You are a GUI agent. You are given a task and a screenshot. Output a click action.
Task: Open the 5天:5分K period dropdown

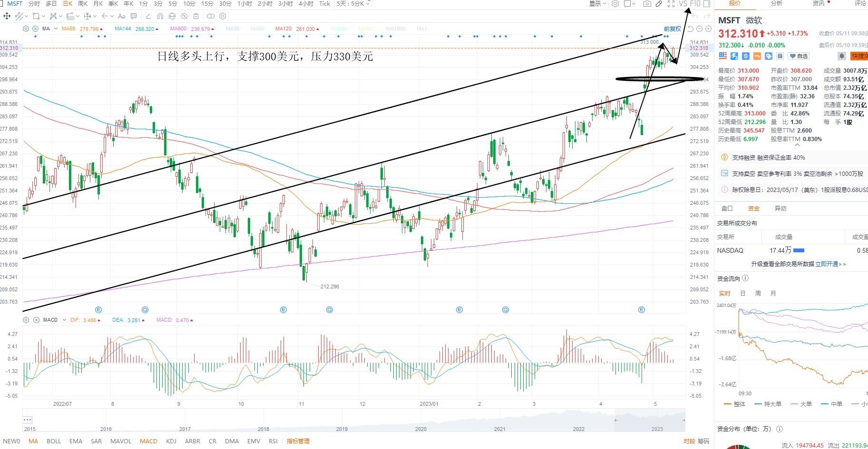tap(353, 4)
